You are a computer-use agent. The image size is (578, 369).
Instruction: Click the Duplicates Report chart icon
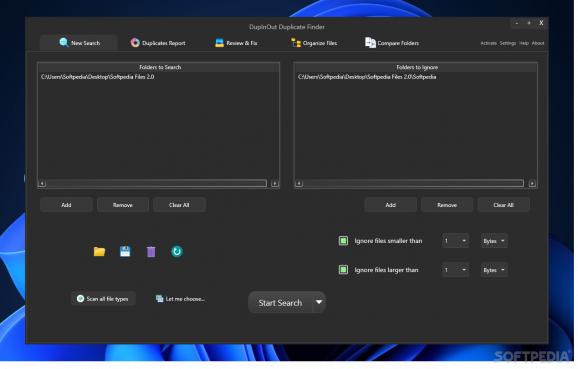[135, 43]
